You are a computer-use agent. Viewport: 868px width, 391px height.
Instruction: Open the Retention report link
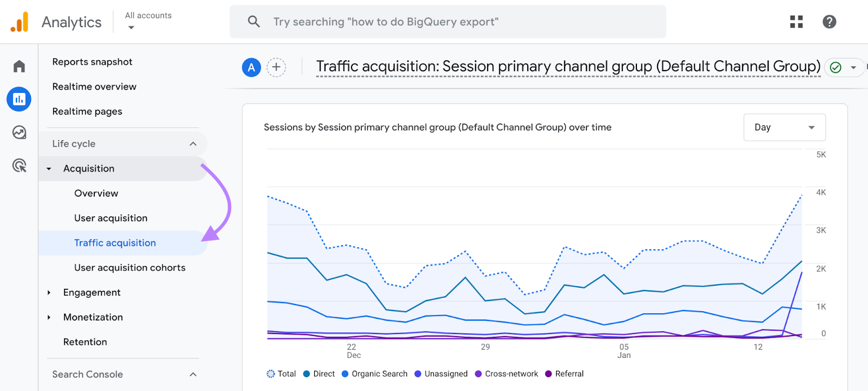(x=85, y=342)
